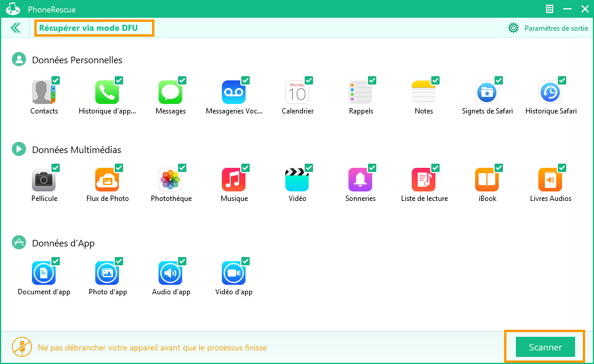Uncheck the iBook checkbox

tap(499, 168)
